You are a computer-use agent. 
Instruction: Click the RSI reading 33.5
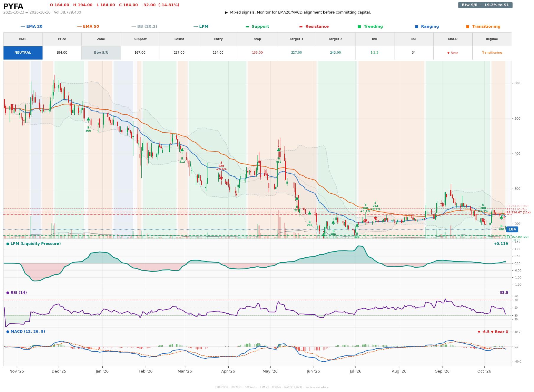pyautogui.click(x=504, y=293)
